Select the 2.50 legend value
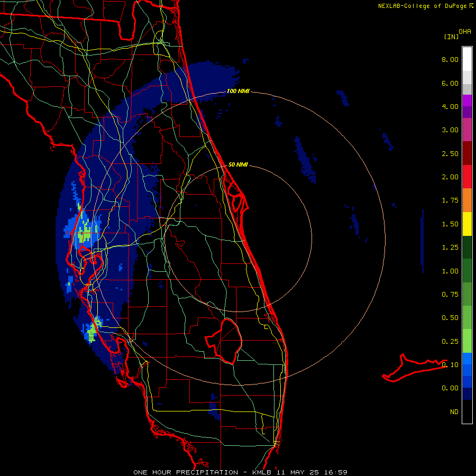The width and height of the screenshot is (476, 476). pos(450,153)
